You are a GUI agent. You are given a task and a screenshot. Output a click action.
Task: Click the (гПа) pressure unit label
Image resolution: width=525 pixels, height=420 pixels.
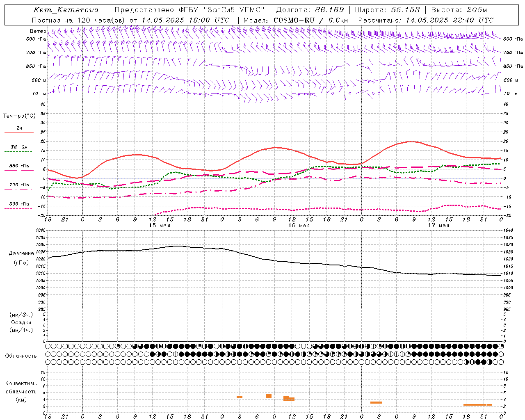click(21, 262)
